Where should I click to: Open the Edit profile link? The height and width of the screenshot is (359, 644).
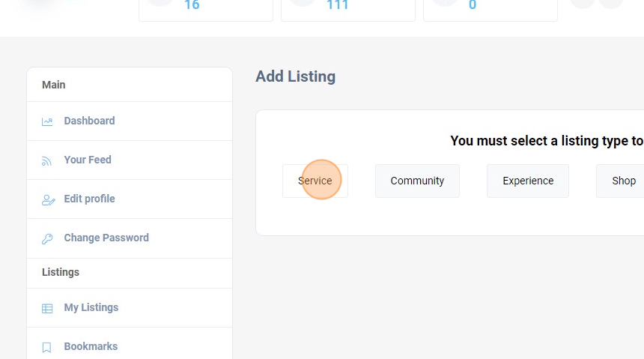[x=89, y=199]
